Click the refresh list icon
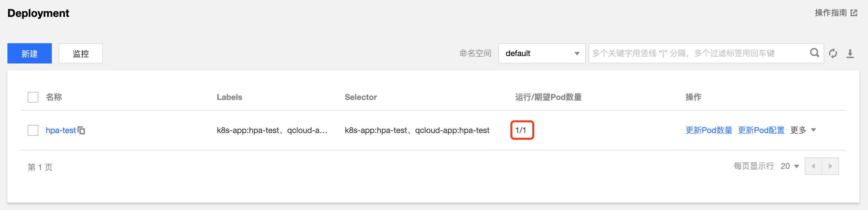 point(833,53)
